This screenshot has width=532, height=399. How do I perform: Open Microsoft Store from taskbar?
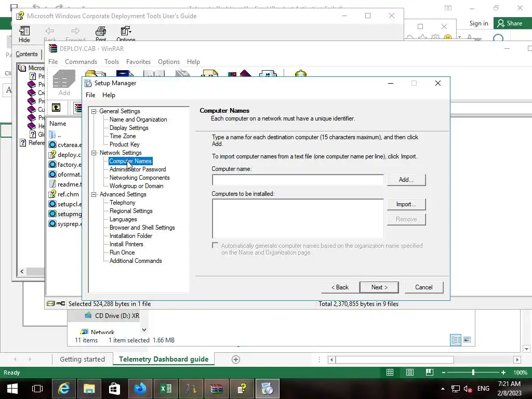coord(114,389)
